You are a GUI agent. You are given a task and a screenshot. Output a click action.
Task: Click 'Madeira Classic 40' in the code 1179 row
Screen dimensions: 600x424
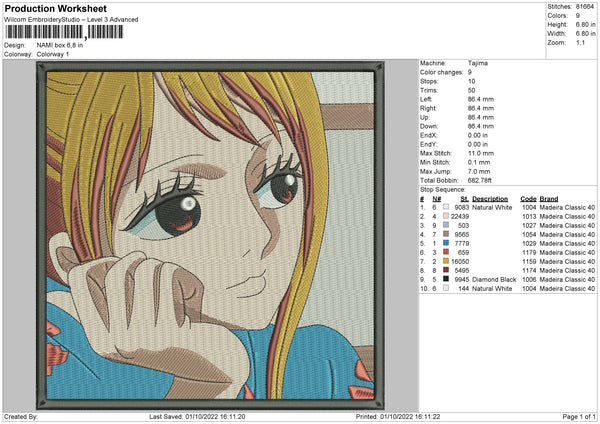click(567, 252)
